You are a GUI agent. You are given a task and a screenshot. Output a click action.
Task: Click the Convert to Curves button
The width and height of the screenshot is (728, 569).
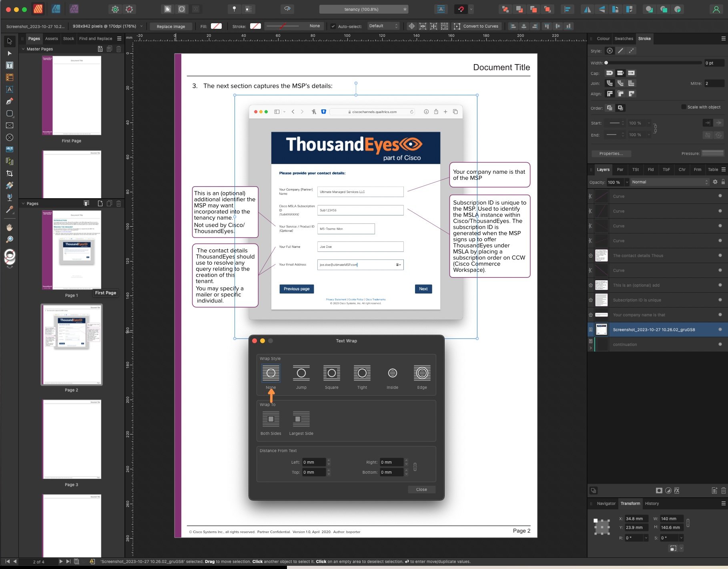(x=476, y=26)
